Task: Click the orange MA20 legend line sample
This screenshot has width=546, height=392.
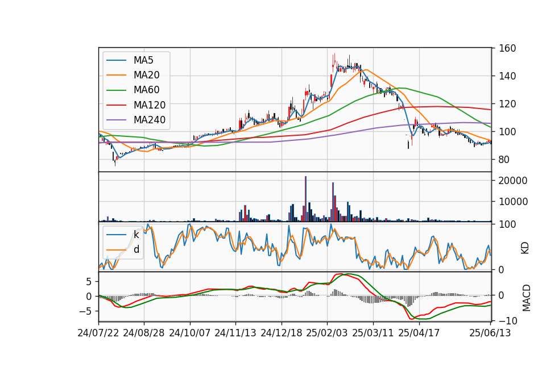Action: pos(116,75)
